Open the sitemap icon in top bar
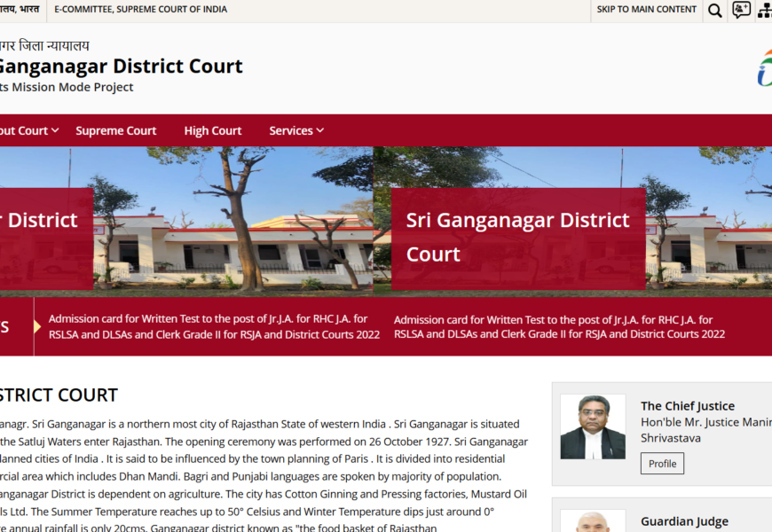This screenshot has width=772, height=532. click(764, 11)
